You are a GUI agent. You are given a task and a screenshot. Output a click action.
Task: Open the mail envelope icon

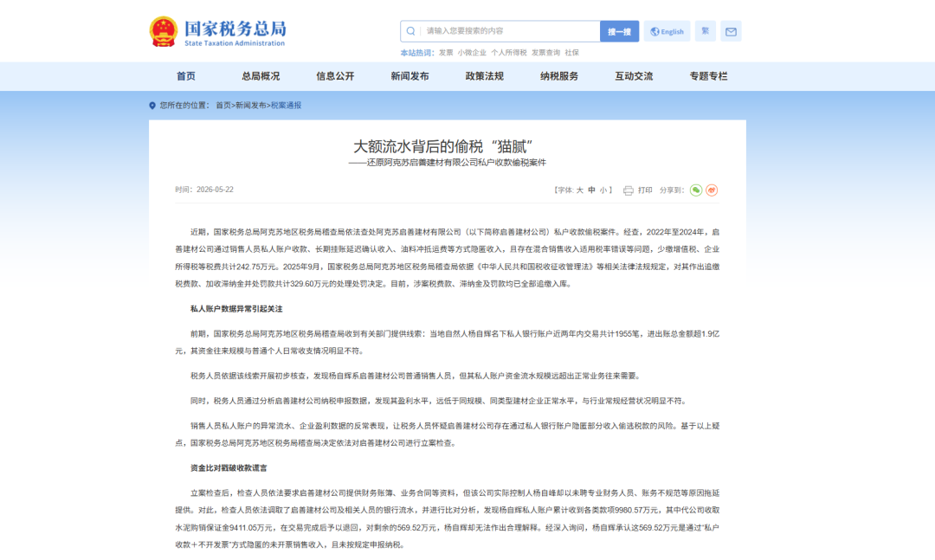pyautogui.click(x=731, y=32)
